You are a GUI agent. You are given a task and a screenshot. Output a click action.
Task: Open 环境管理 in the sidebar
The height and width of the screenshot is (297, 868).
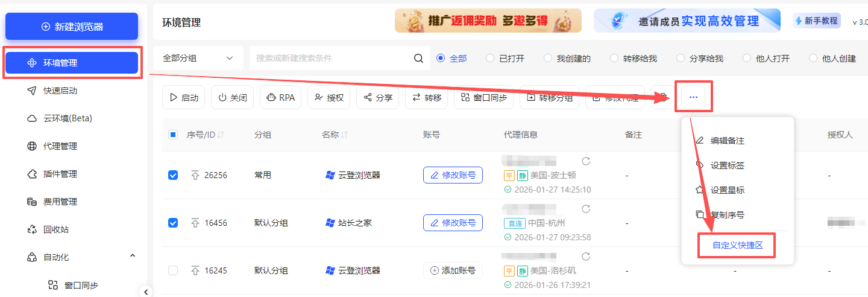(72, 63)
